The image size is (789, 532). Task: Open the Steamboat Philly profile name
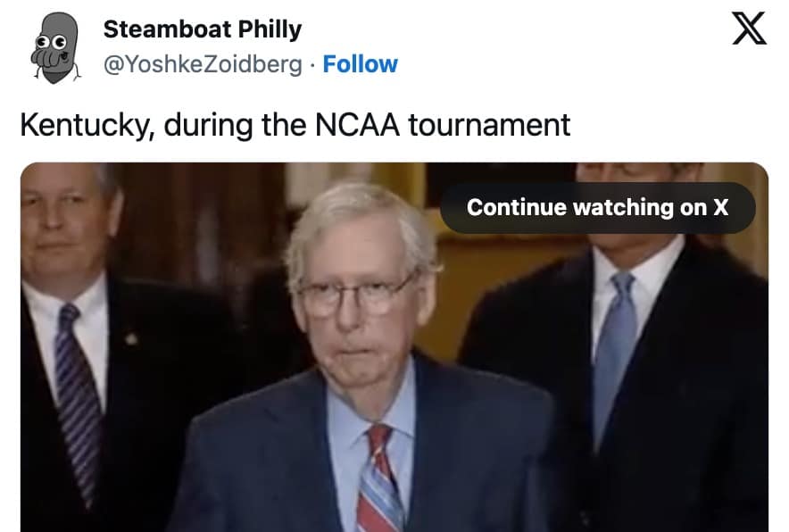pyautogui.click(x=203, y=29)
